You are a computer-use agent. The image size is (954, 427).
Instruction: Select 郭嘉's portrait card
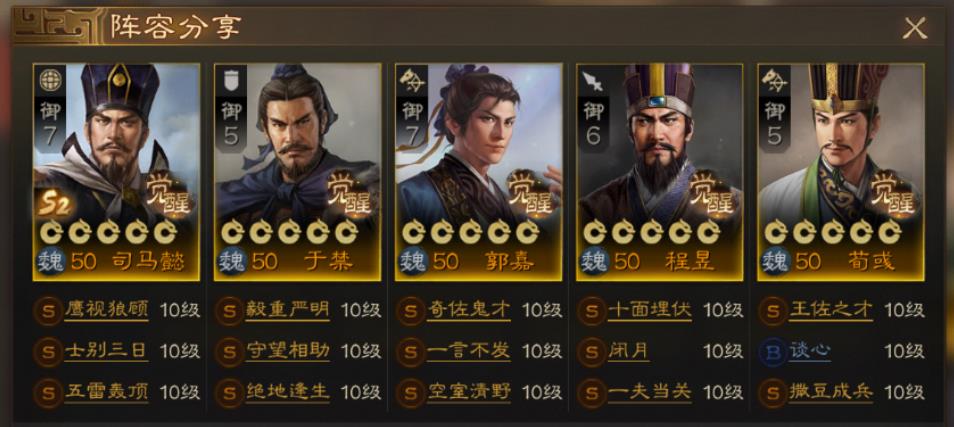tap(478, 172)
